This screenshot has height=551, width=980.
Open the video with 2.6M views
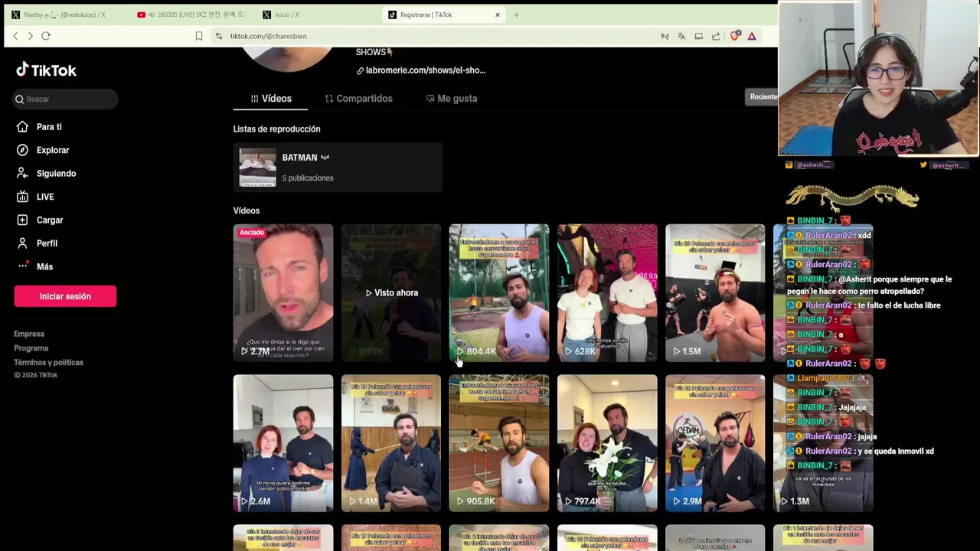(x=283, y=442)
